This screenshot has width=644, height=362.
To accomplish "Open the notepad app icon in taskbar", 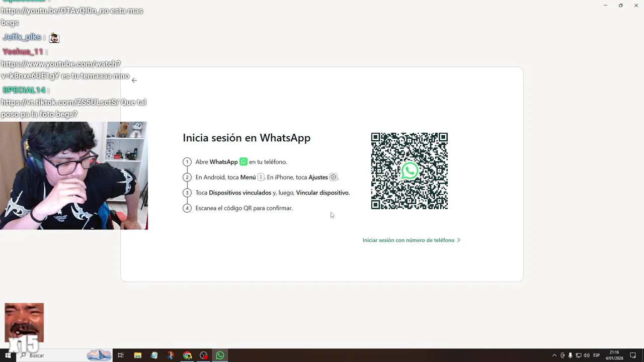I will [154, 355].
